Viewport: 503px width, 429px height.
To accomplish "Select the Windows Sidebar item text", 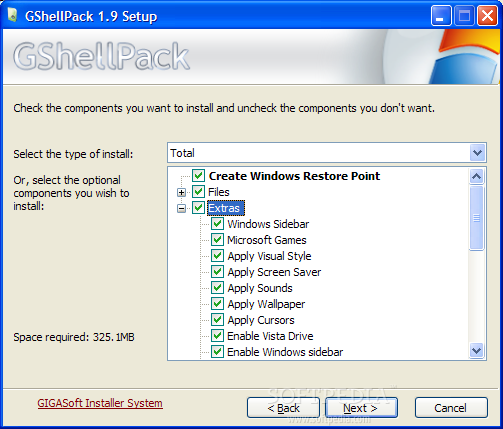I will pyautogui.click(x=268, y=224).
